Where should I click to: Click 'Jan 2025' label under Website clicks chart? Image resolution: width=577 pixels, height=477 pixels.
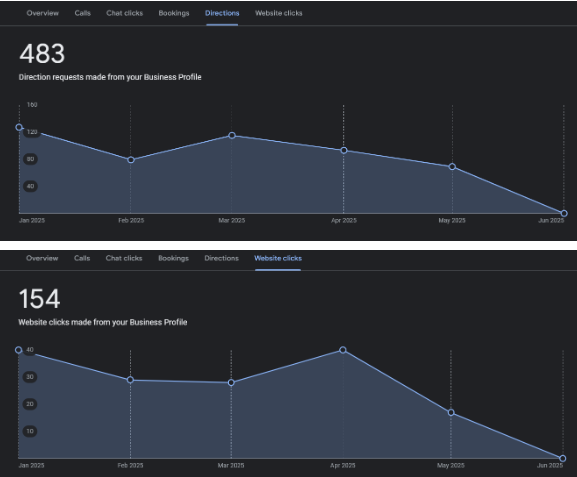click(31, 466)
